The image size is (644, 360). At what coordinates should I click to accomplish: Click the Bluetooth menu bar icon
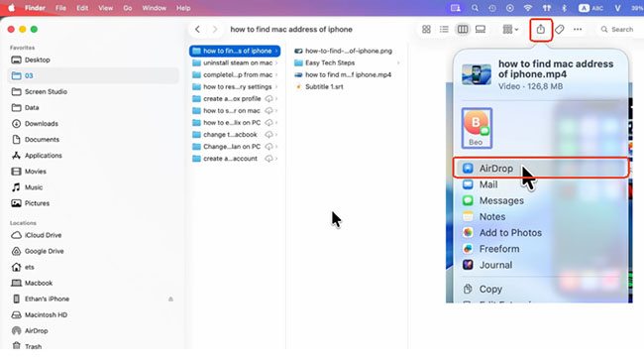click(565, 8)
